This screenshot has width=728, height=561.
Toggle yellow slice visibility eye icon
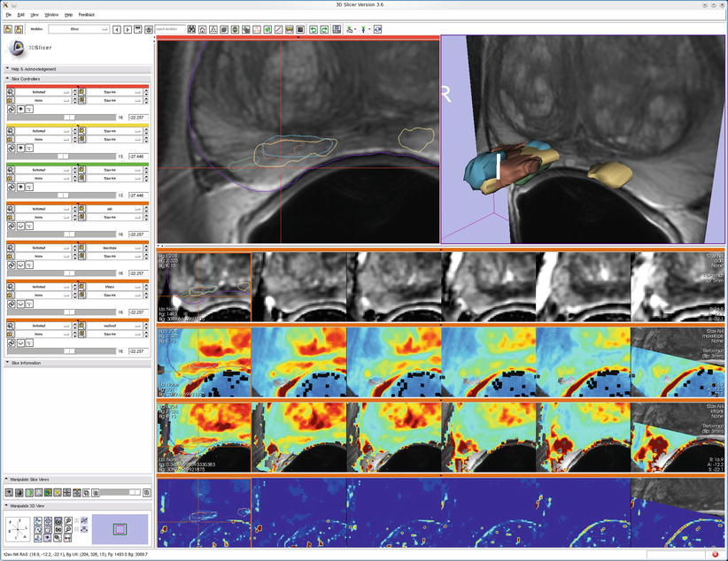19,148
